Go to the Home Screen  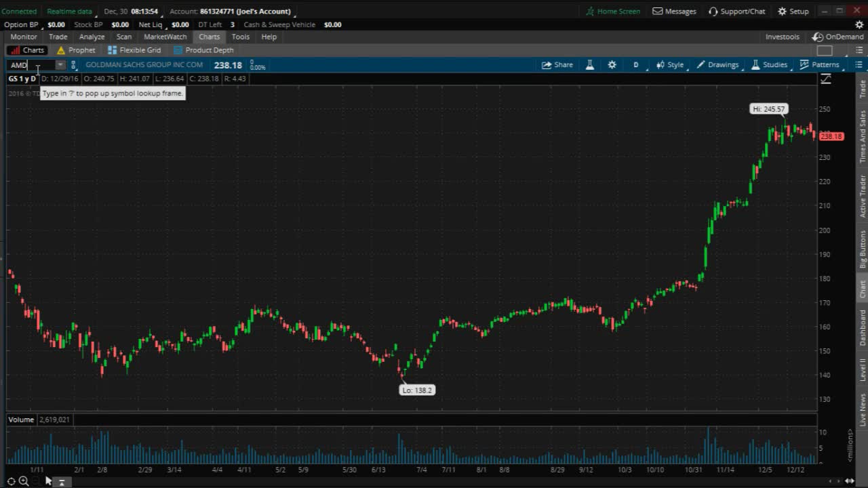tap(613, 12)
